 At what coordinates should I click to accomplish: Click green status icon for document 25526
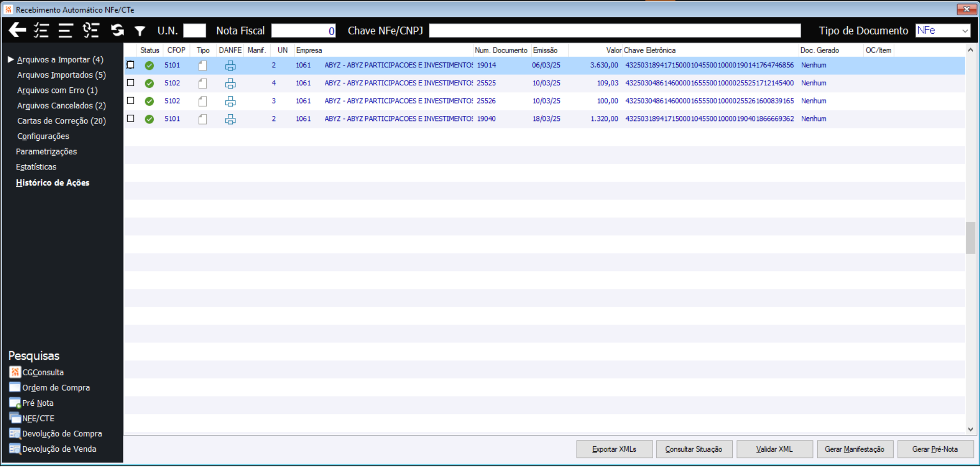(x=149, y=101)
